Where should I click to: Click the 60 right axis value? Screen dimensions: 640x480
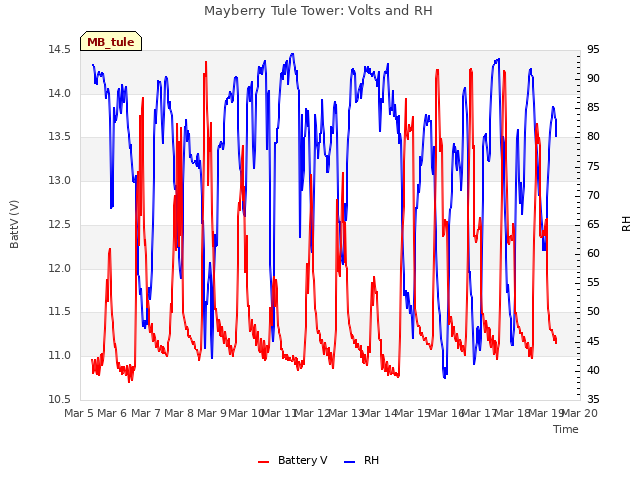pyautogui.click(x=593, y=253)
